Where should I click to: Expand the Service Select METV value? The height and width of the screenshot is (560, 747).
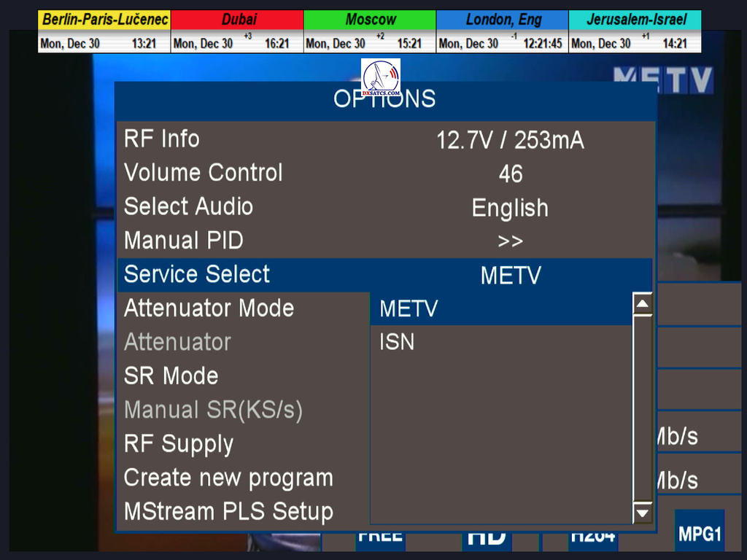point(510,275)
